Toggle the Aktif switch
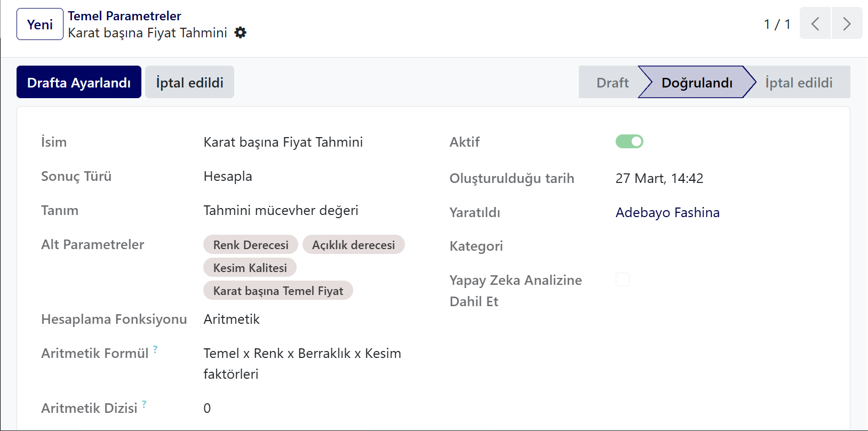 (630, 141)
